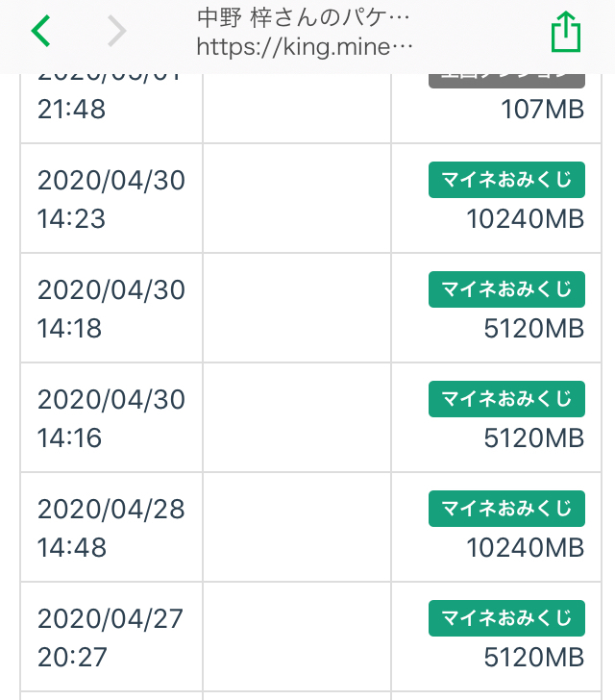Viewport: 615px width, 700px height.
Task: Tap マイネおみくじ badge for 04/30 14:23
Action: click(x=506, y=180)
